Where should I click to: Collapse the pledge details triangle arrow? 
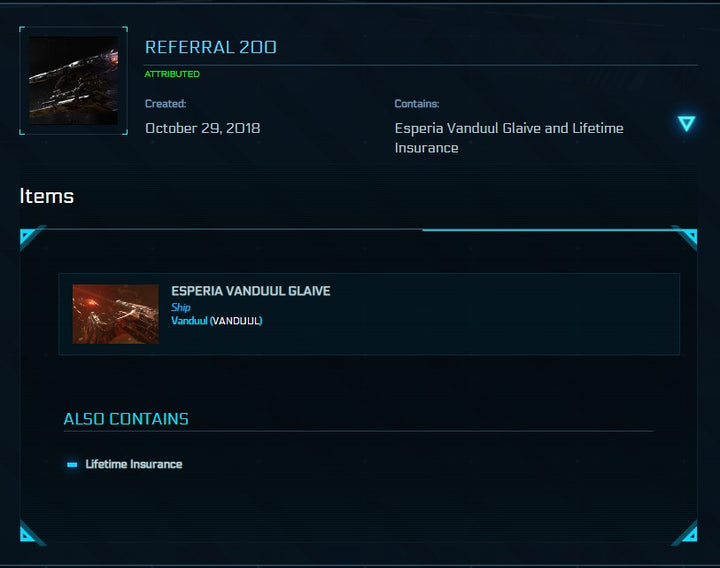tap(686, 124)
